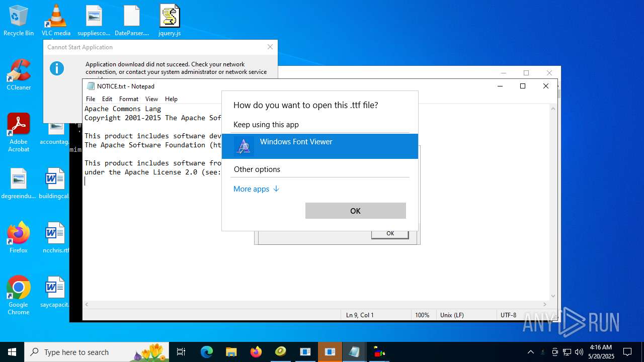Screen dimensions: 644x362
Task: Select Firefox desktop shortcut
Action: (19, 238)
